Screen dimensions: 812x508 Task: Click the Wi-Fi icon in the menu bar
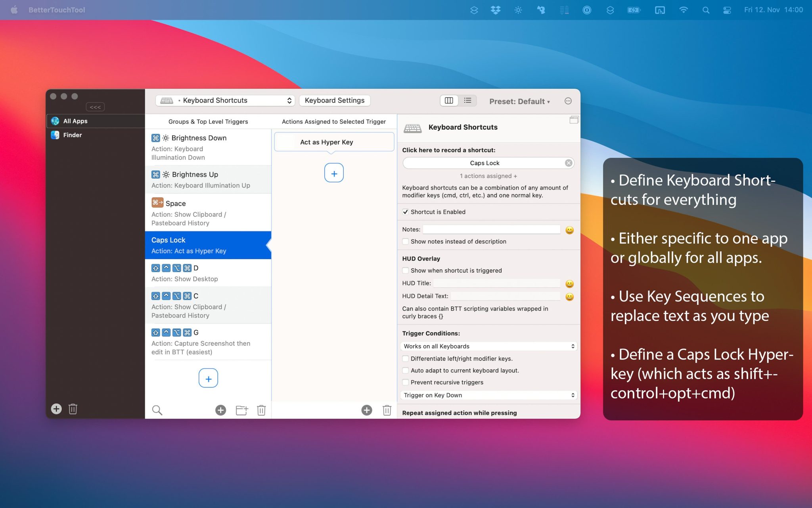[683, 10]
